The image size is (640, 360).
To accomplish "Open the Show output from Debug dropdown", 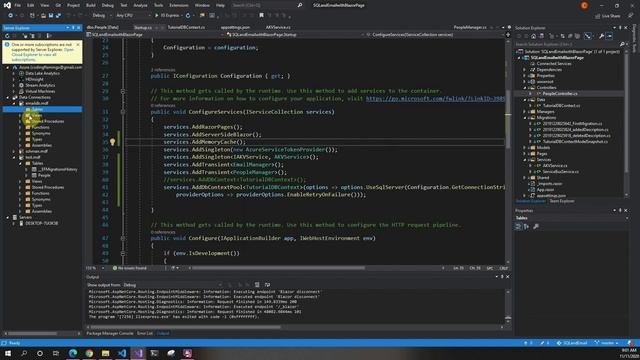I will [x=173, y=285].
